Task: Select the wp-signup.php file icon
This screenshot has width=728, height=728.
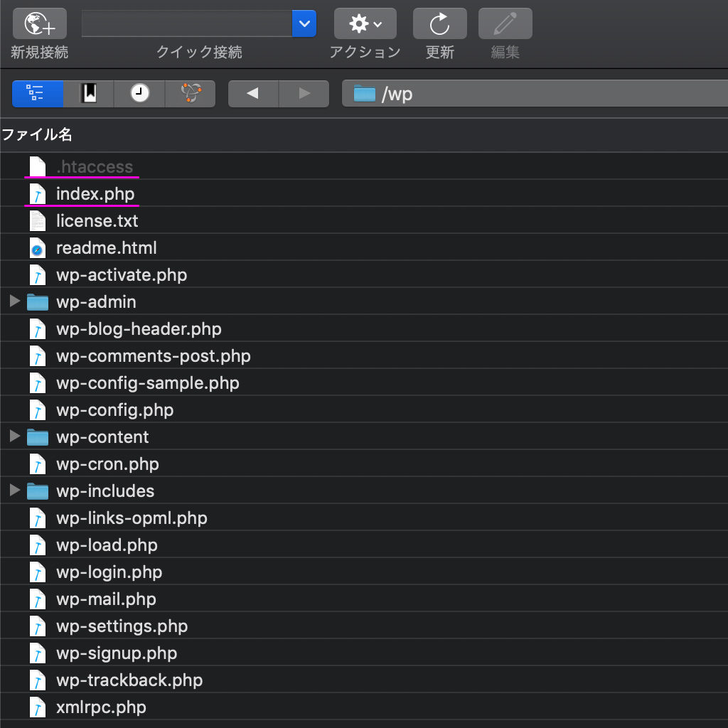Action: click(x=38, y=653)
